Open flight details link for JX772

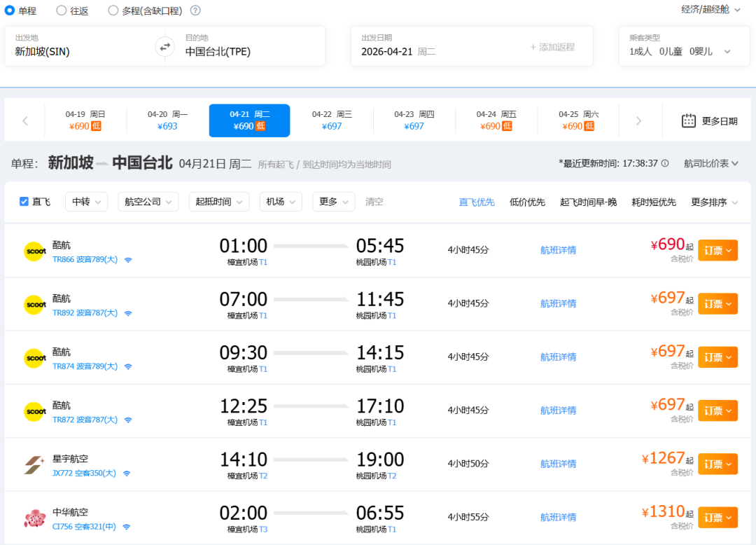pyautogui.click(x=558, y=464)
